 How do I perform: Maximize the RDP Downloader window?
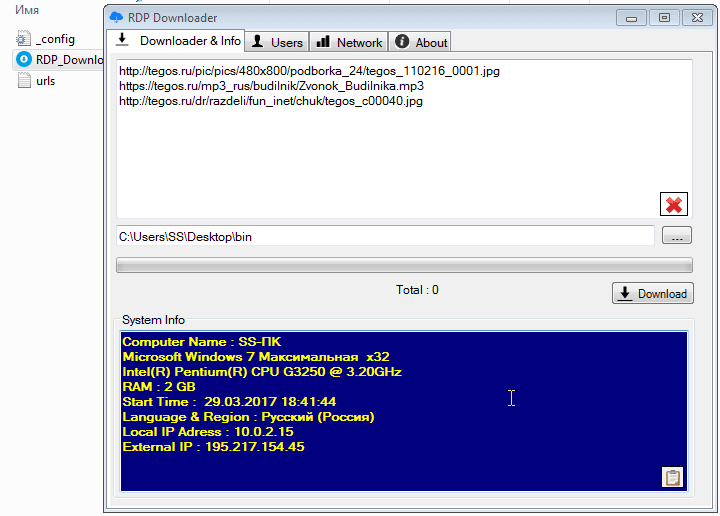[x=663, y=17]
